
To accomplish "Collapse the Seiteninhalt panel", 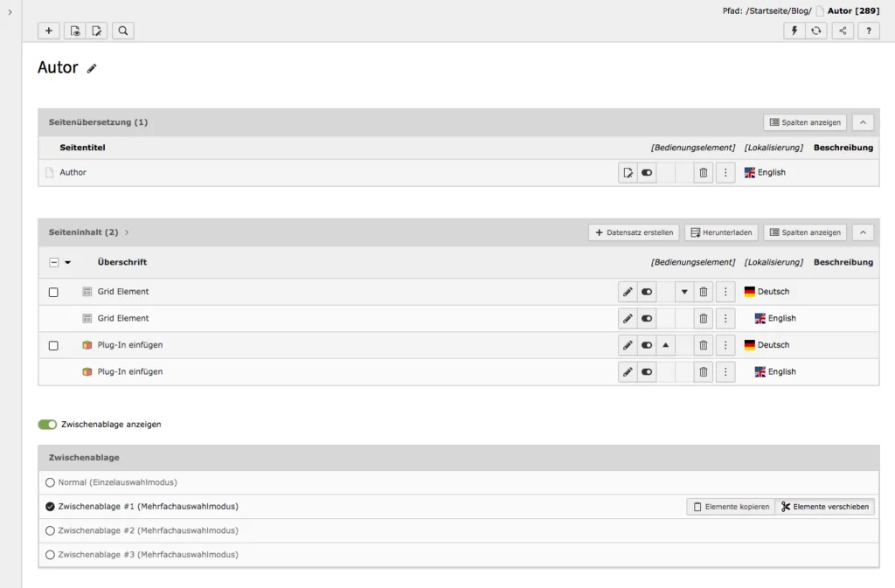I will tap(863, 232).
